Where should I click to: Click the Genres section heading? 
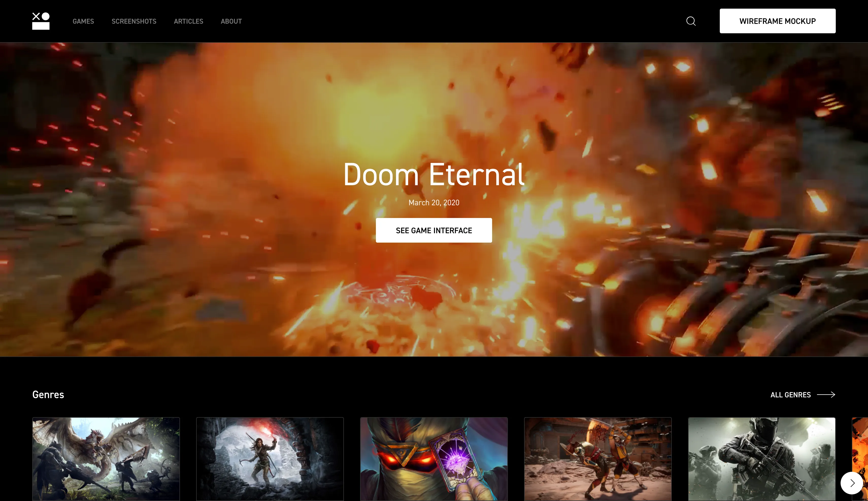[x=48, y=395]
